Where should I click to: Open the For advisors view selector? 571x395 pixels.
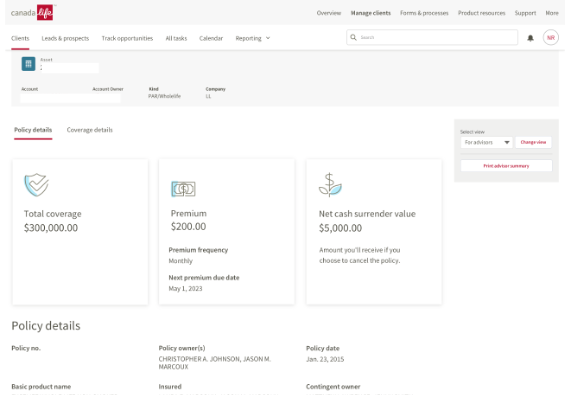tap(487, 142)
